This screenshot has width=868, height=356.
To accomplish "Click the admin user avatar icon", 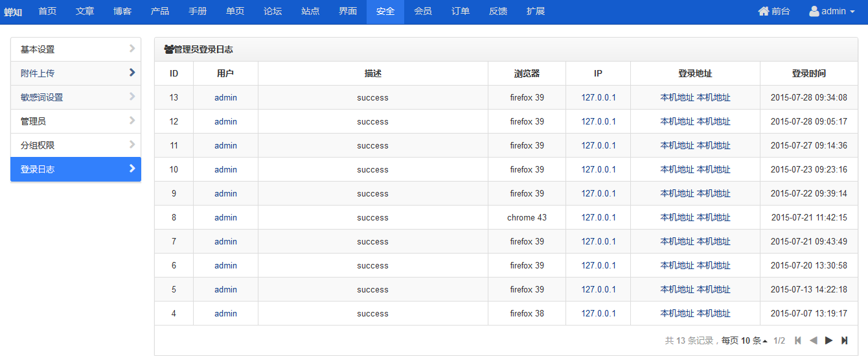I will 814,11.
